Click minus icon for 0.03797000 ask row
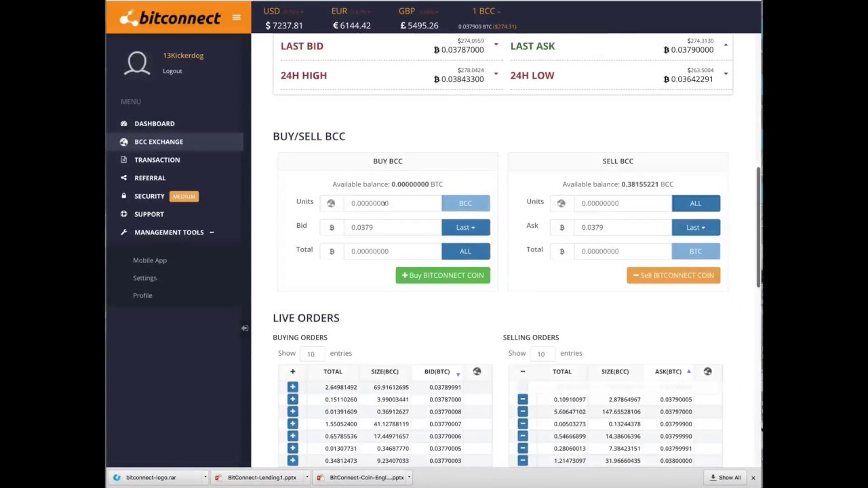 coord(522,411)
